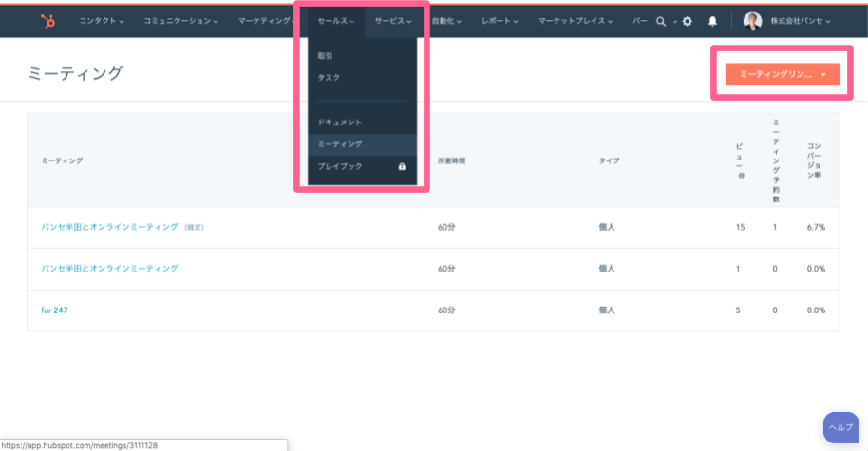
Task: Open notifications with the bell icon
Action: pos(712,21)
